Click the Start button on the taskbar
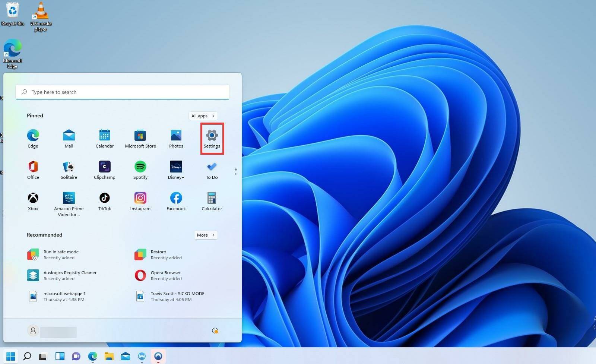This screenshot has width=596, height=364. pos(11,356)
